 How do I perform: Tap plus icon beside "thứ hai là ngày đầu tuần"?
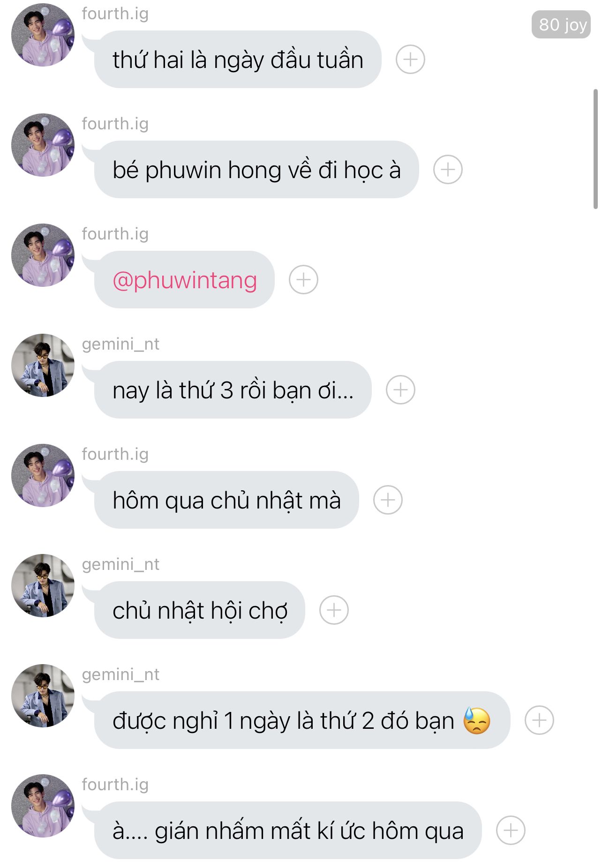410,60
